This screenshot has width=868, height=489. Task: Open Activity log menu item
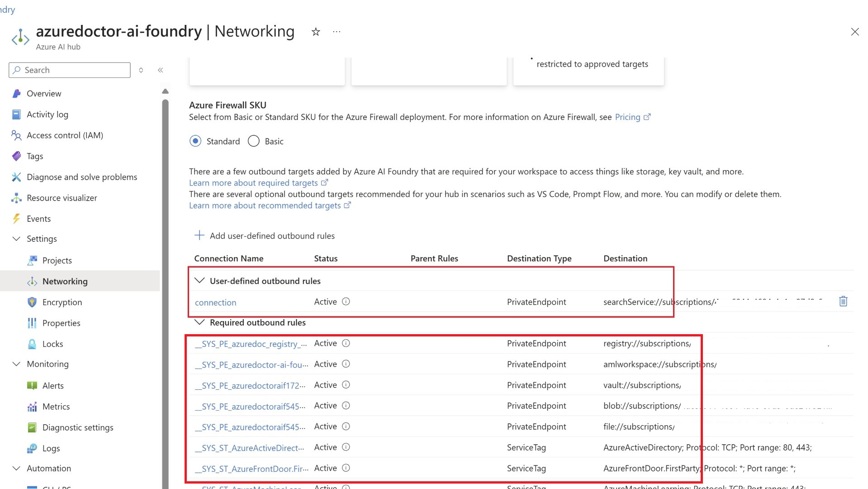point(47,115)
